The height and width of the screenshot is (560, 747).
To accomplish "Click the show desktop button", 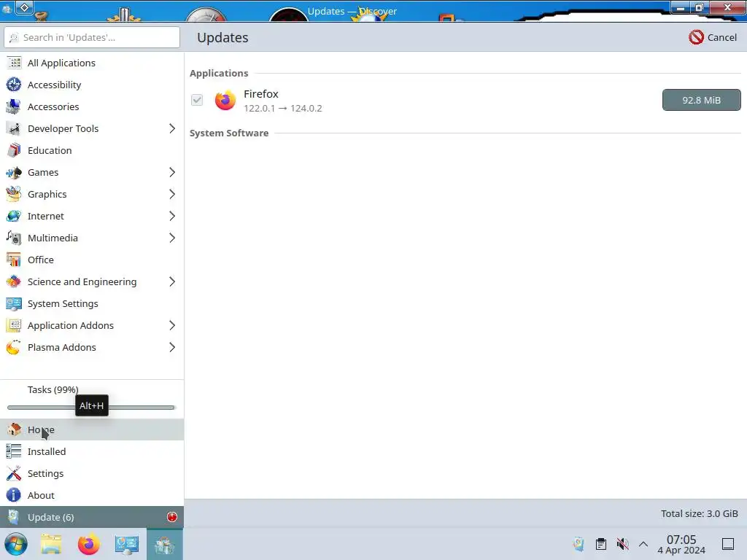I will pos(728,544).
